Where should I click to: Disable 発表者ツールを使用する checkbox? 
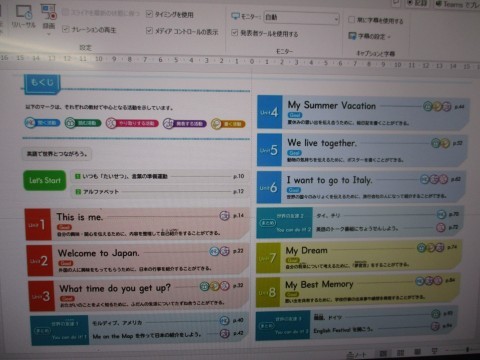pyautogui.click(x=235, y=32)
